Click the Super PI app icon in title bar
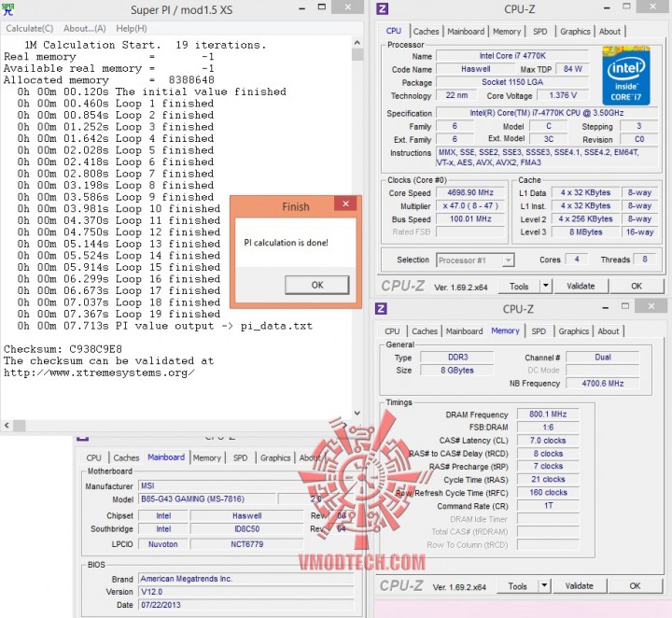Viewport: 672px width, 618px height. coord(7,9)
